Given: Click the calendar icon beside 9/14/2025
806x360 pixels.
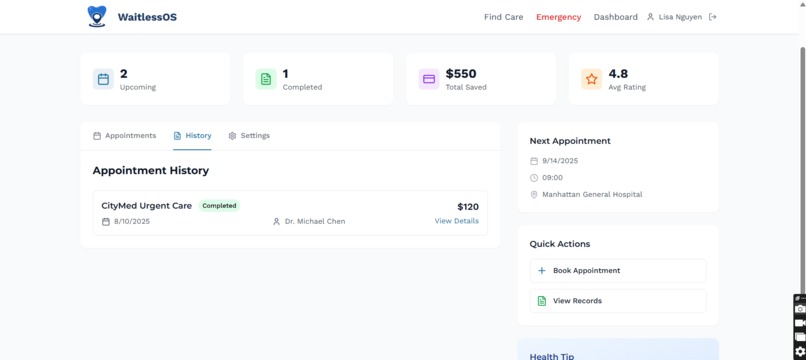Looking at the screenshot, I should click(534, 161).
